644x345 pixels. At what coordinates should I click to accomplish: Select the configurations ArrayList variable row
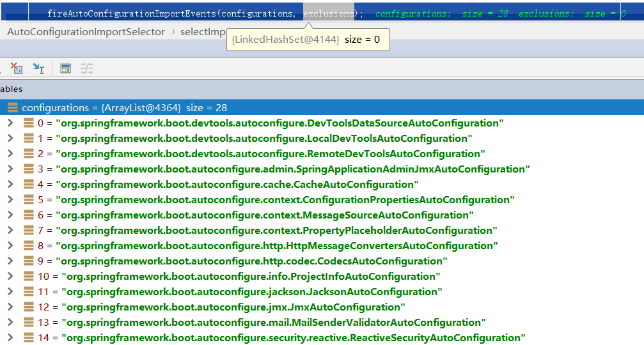click(x=322, y=107)
